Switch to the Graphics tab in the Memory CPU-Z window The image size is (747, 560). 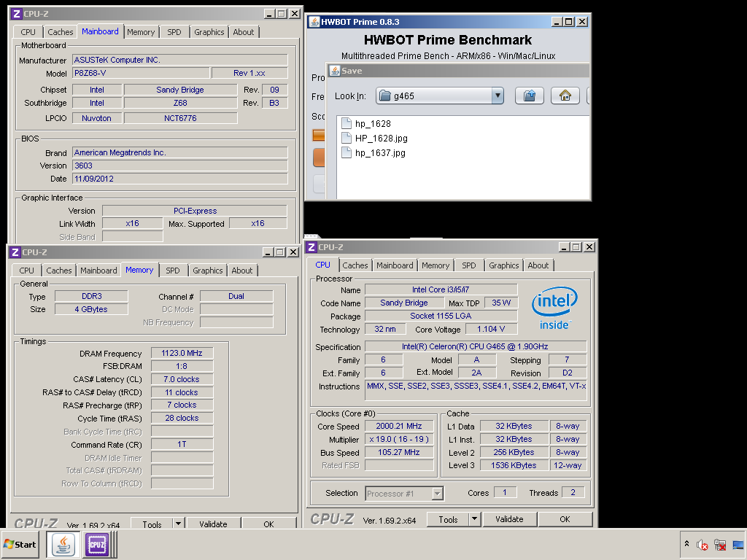pos(207,271)
